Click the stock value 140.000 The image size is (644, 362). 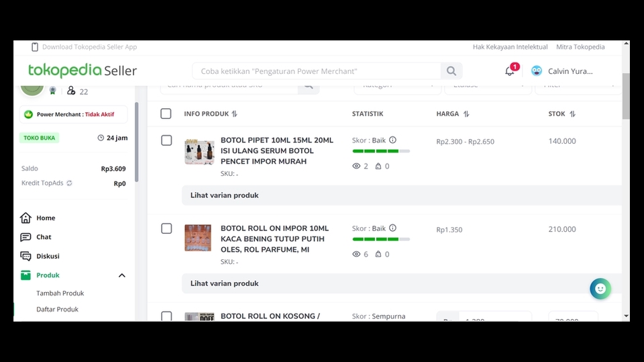point(562,141)
